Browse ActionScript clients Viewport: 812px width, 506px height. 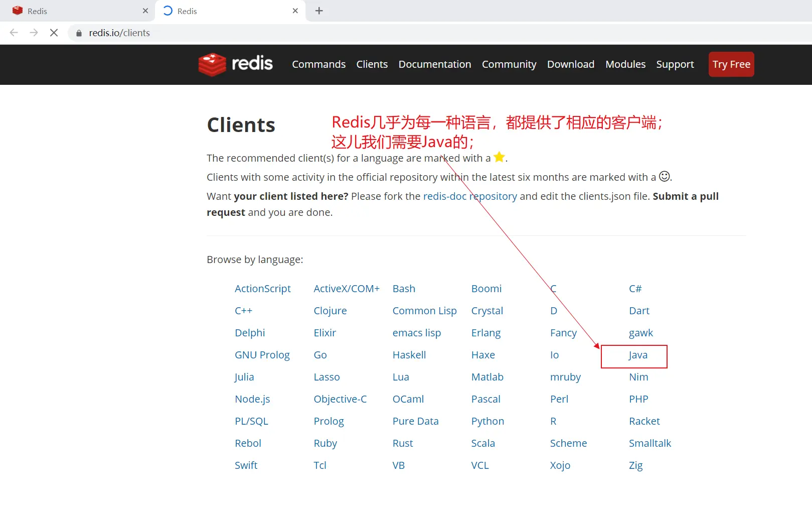263,289
